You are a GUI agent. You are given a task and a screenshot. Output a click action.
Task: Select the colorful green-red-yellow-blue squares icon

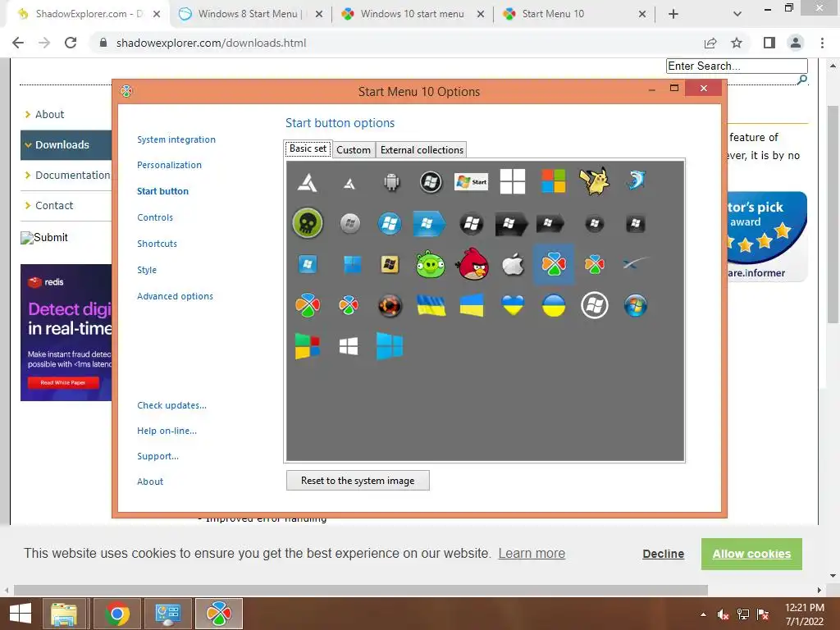point(308,346)
